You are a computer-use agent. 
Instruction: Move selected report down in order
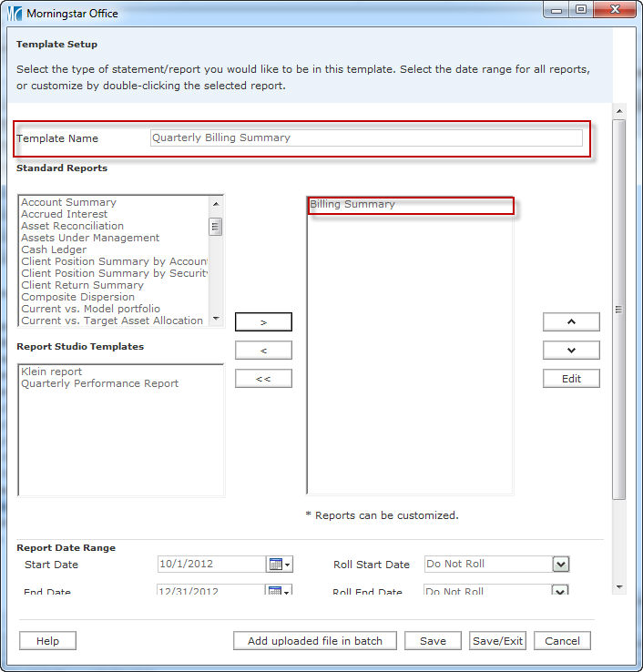571,351
